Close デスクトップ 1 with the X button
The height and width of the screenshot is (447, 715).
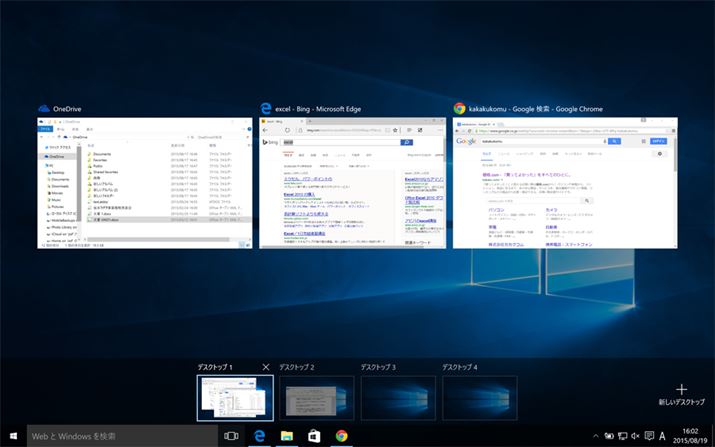265,368
